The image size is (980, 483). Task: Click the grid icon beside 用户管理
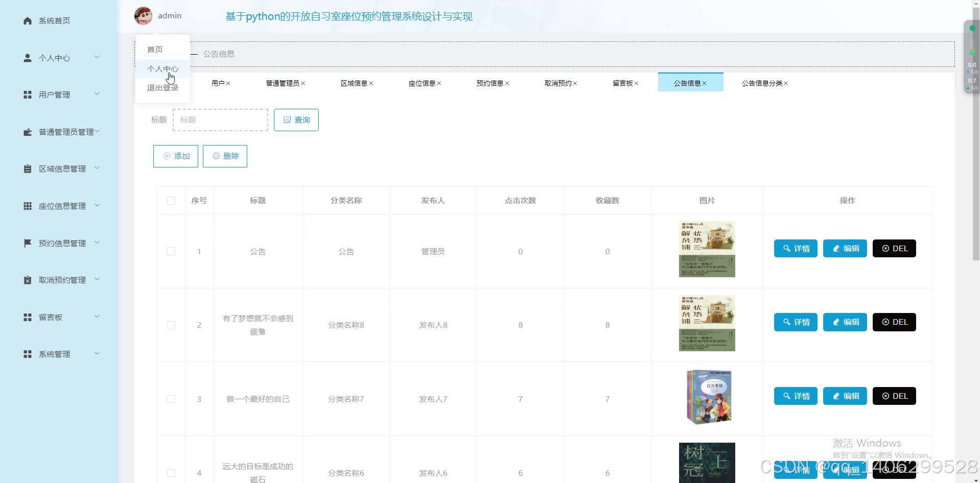point(28,94)
